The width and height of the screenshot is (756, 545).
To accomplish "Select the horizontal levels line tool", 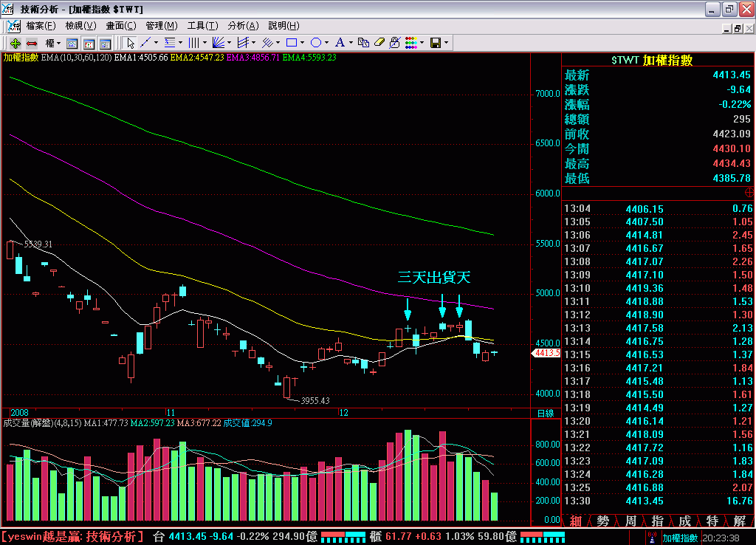I will click(x=170, y=43).
